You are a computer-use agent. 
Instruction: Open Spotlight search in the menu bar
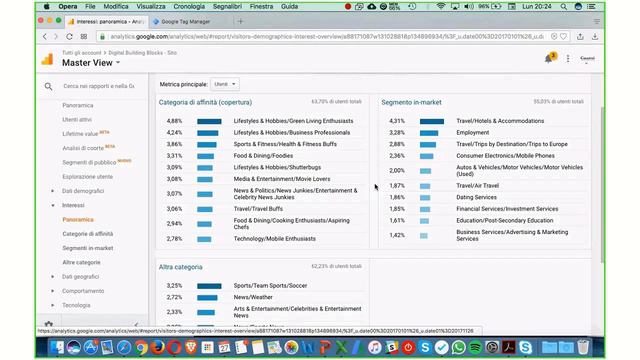(564, 7)
